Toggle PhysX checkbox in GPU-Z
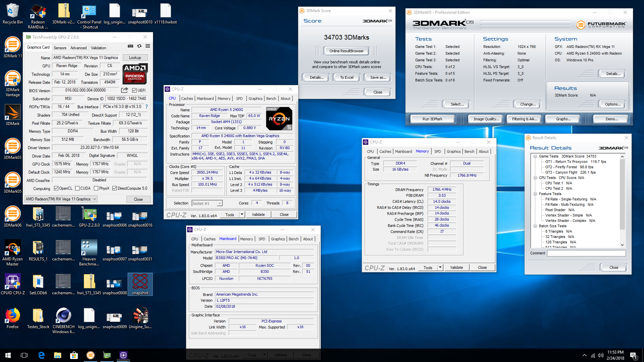The image size is (644, 362). (x=96, y=188)
